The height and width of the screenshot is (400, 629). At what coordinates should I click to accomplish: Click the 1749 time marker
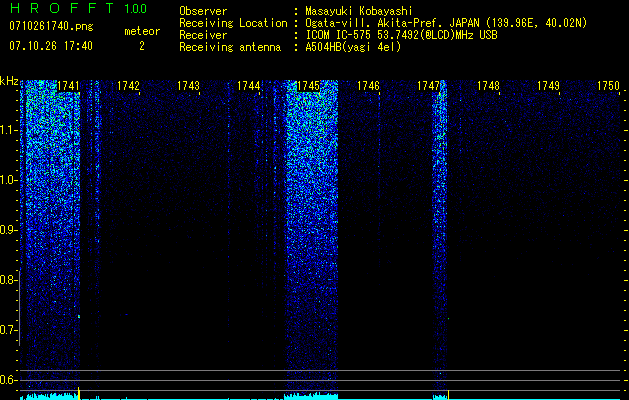coord(548,86)
